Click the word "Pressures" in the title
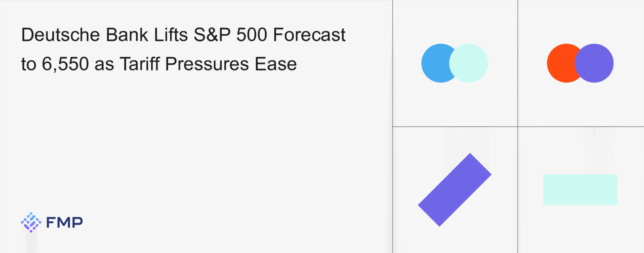The height and width of the screenshot is (253, 644). 207,64
